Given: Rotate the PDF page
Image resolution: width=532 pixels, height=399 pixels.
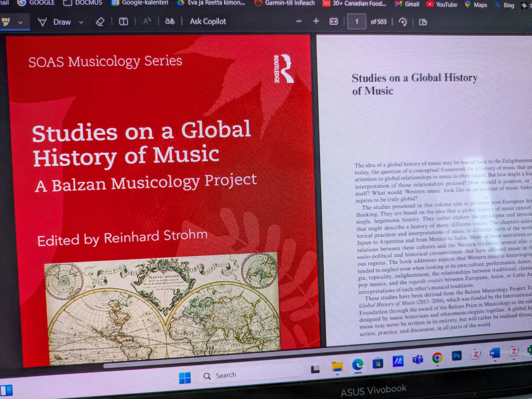Looking at the screenshot, I should (403, 22).
